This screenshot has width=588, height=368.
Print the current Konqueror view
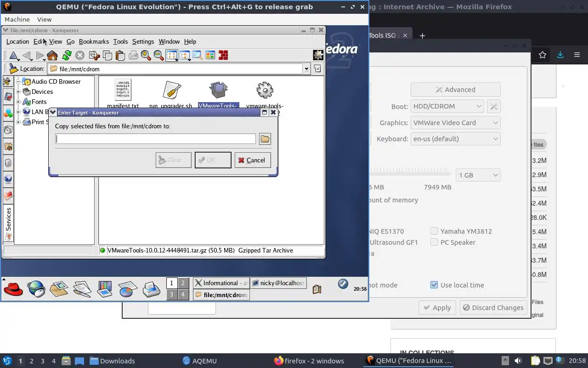point(133,56)
